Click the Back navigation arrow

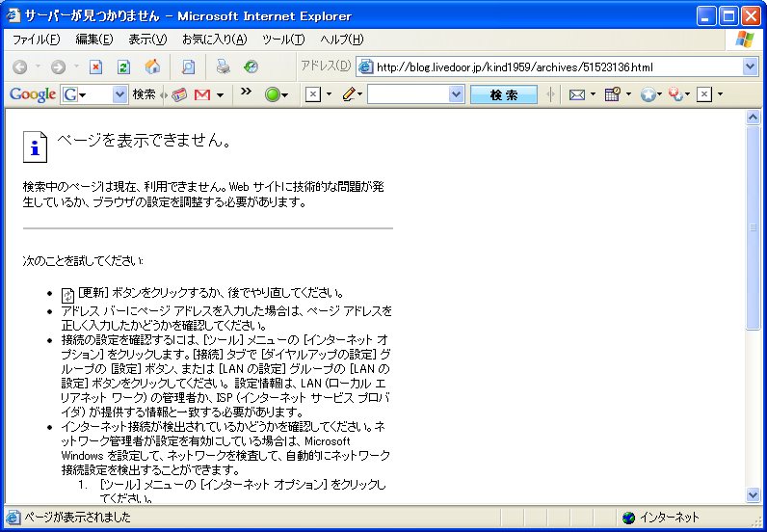pos(19,66)
